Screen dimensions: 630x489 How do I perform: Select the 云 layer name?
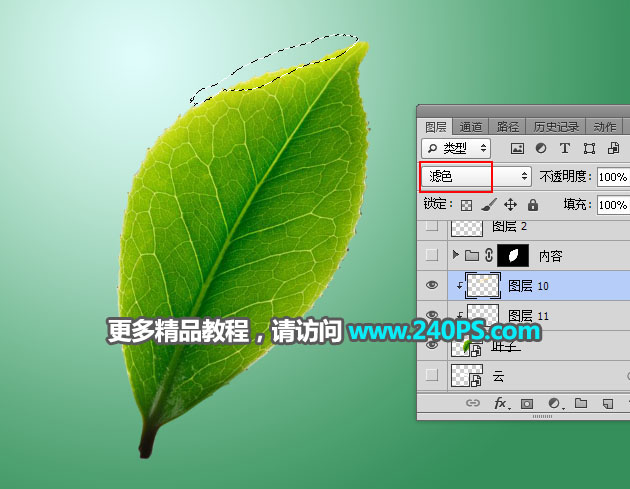pyautogui.click(x=498, y=376)
